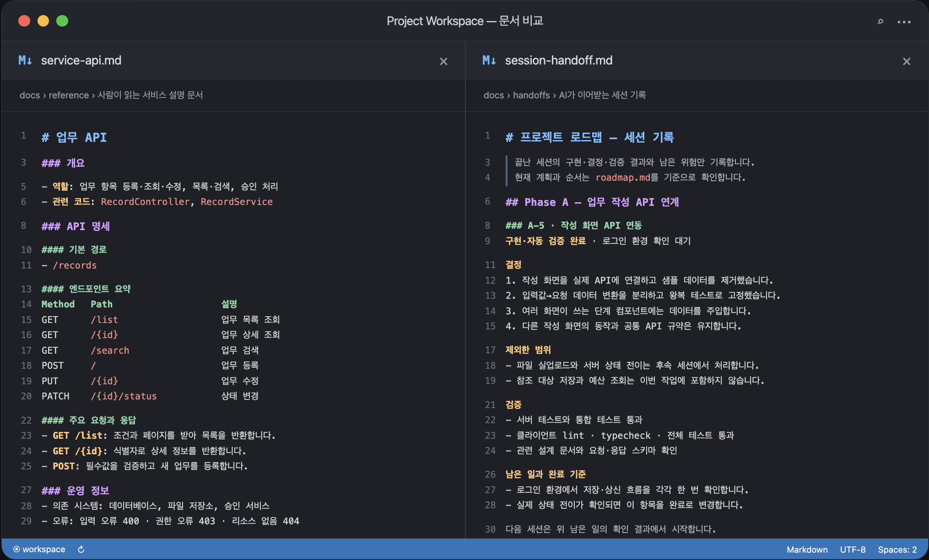The height and width of the screenshot is (560, 929).
Task: Click the '남은 일과 완료 기준' label
Action: (x=546, y=474)
